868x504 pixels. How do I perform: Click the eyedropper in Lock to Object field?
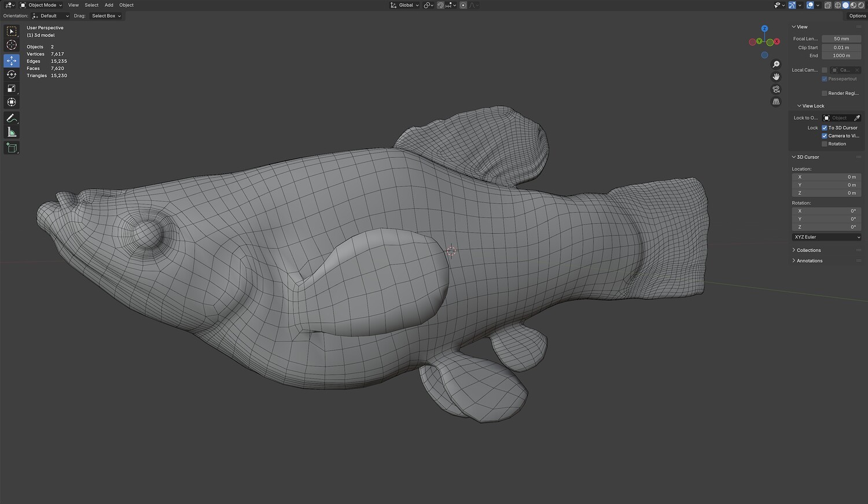click(x=857, y=118)
